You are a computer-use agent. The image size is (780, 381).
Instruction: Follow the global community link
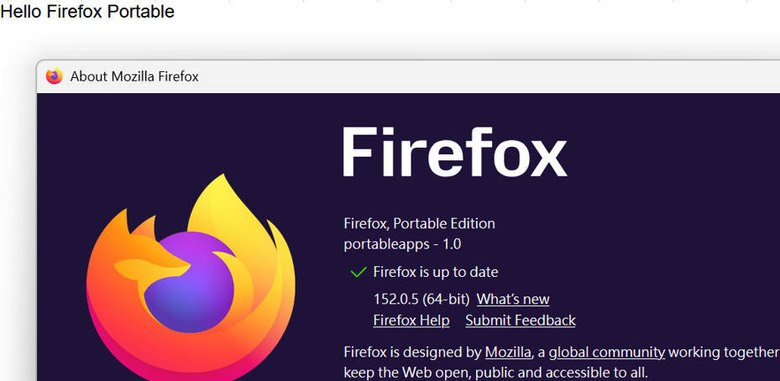point(607,352)
